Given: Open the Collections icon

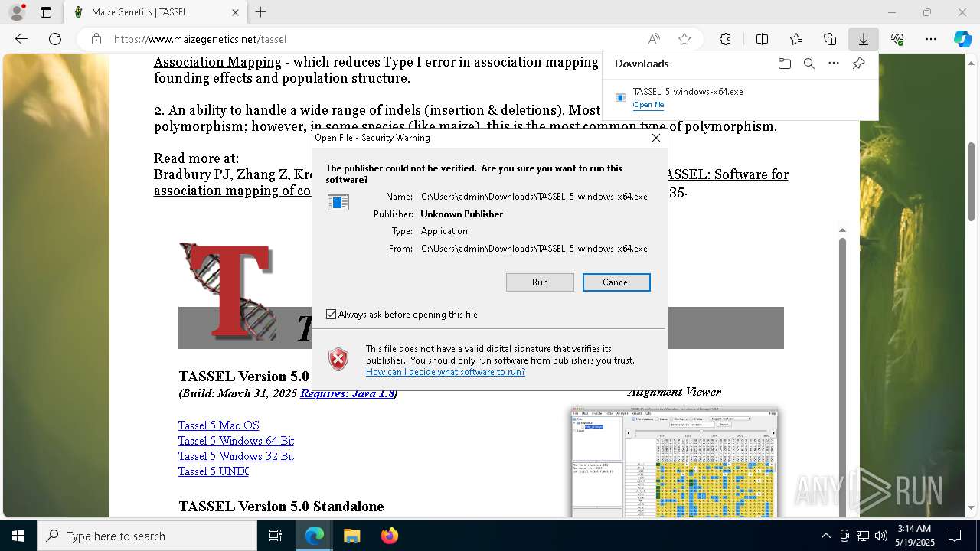Looking at the screenshot, I should pyautogui.click(x=830, y=39).
